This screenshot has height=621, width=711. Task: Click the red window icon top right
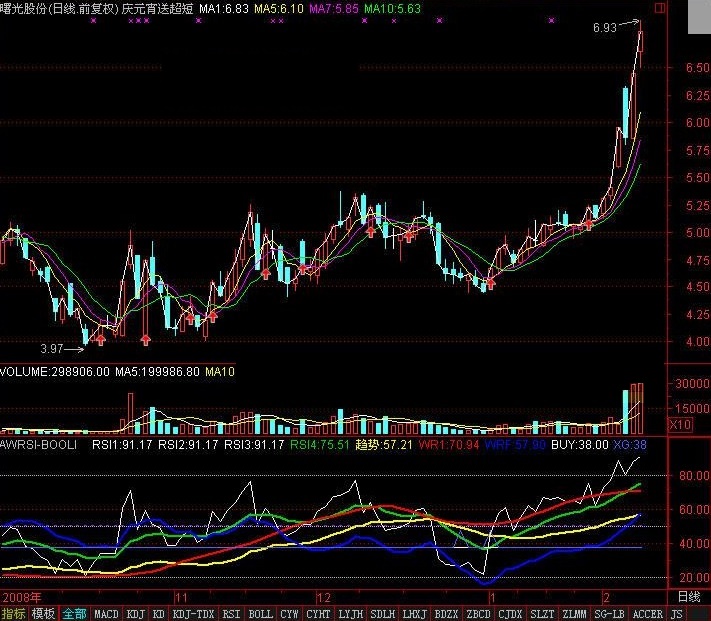tap(659, 8)
